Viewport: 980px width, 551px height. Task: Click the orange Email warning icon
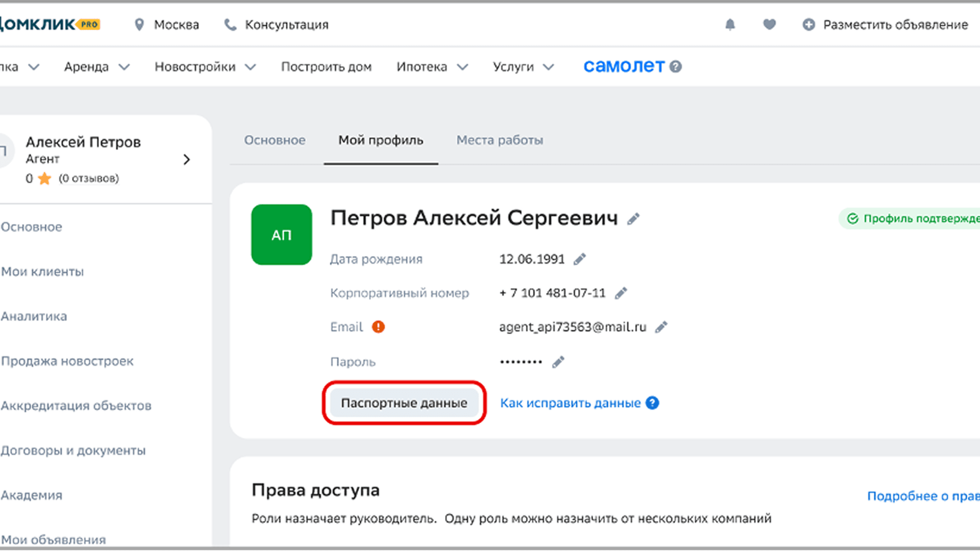click(x=378, y=327)
